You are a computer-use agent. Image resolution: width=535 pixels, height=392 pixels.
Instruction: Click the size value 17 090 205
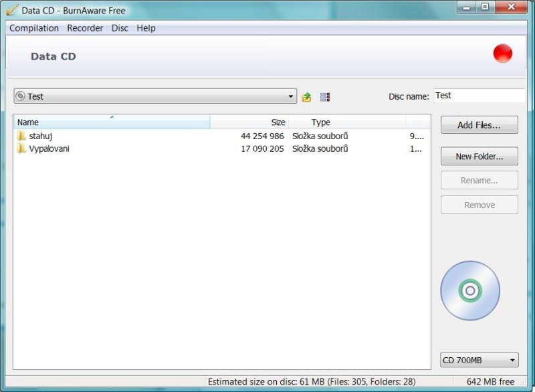click(x=262, y=149)
